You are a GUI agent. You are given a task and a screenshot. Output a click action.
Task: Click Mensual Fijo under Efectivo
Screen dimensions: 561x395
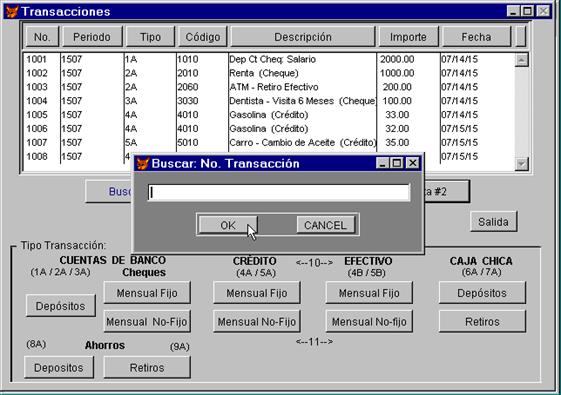[369, 293]
